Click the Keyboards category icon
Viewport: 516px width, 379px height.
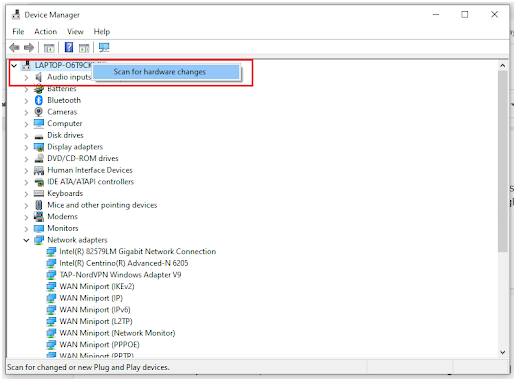click(39, 193)
